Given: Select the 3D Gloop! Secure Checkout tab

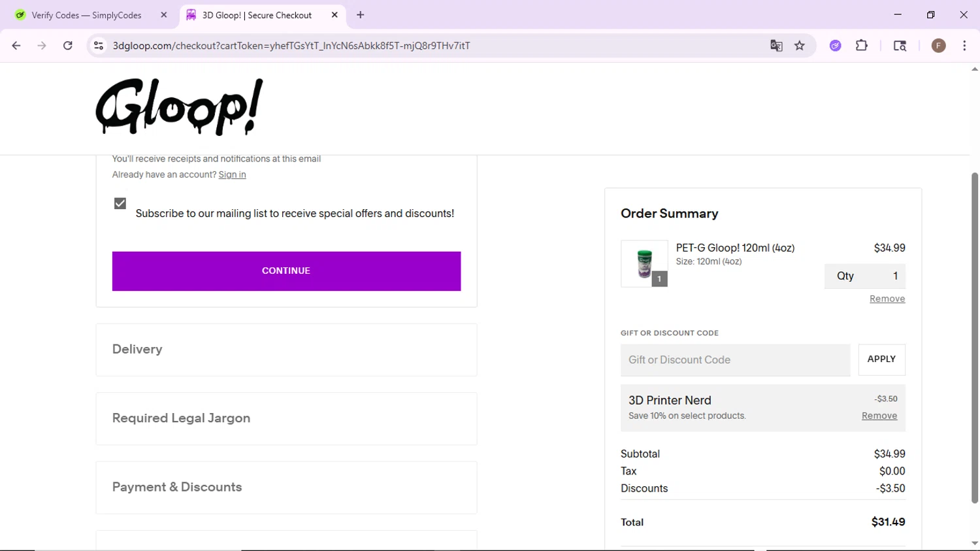Looking at the screenshot, I should coord(257,15).
